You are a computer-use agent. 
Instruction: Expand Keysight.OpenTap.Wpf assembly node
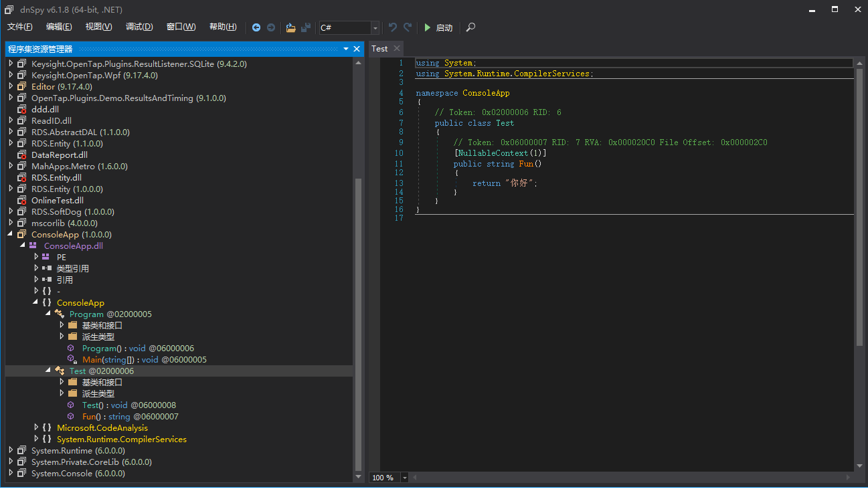point(11,75)
